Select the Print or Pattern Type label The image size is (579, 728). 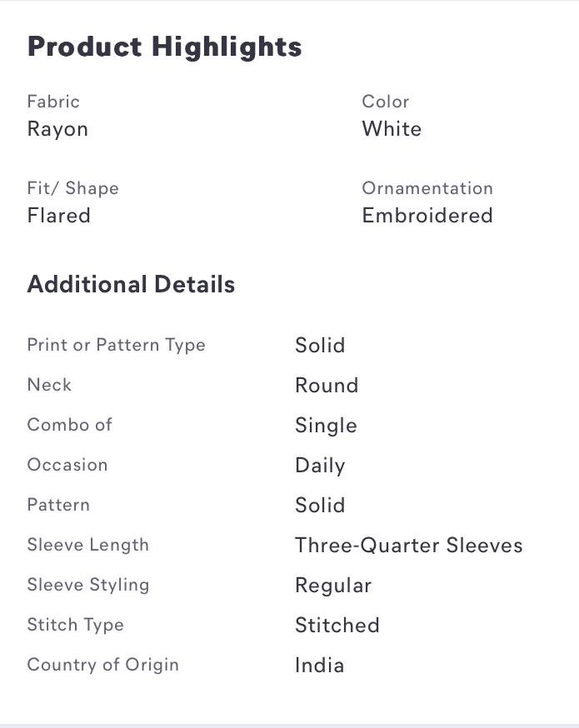click(116, 345)
